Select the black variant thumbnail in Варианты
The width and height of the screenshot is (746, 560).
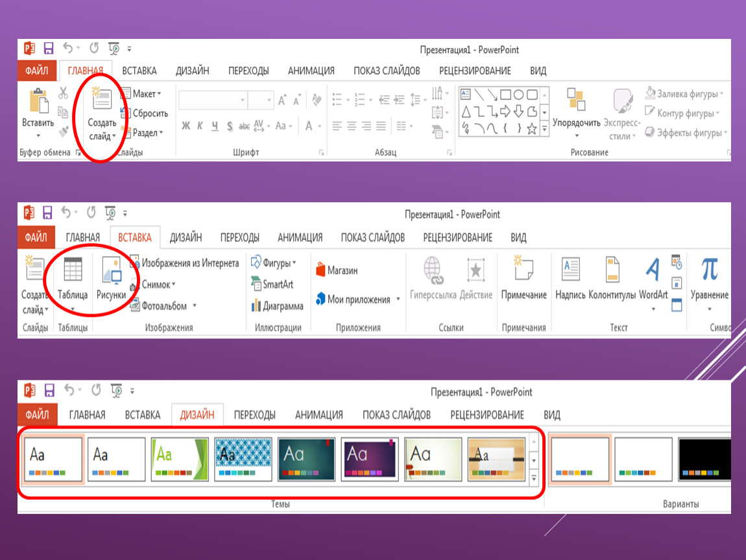pos(704,460)
